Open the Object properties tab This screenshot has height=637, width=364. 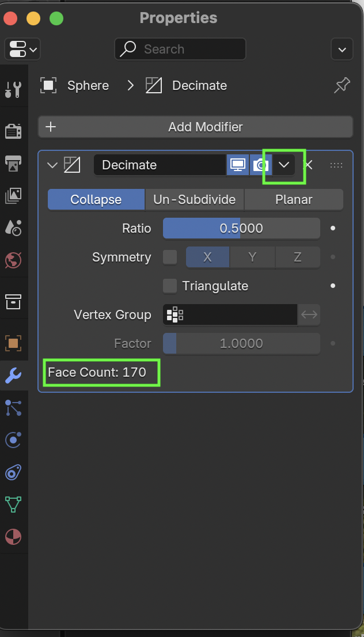pos(13,344)
